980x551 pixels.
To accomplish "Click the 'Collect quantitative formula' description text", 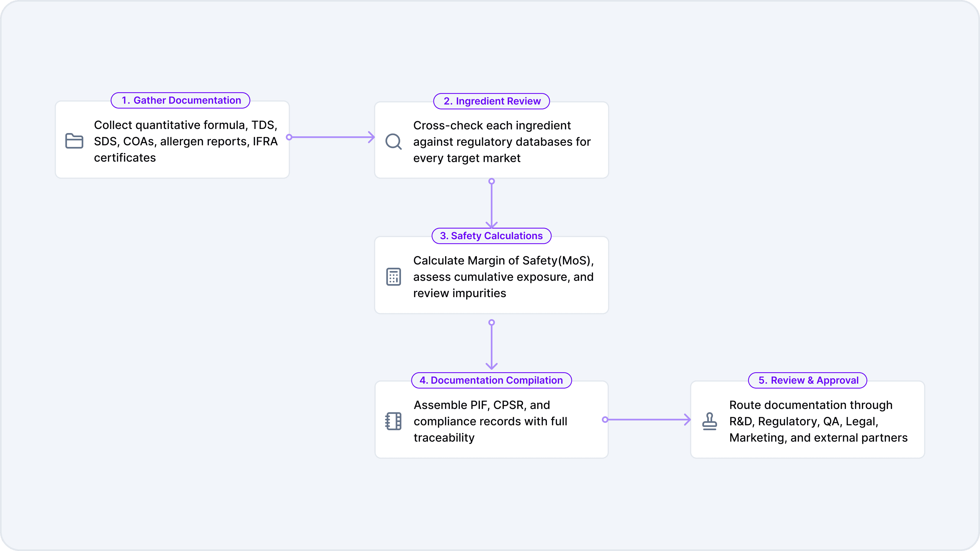I will pyautogui.click(x=186, y=141).
